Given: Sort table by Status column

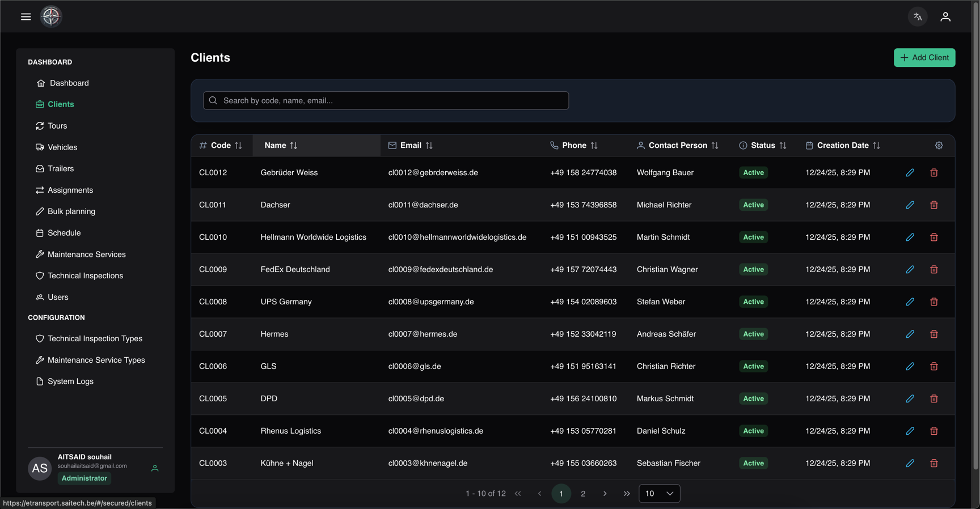Looking at the screenshot, I should coord(783,146).
